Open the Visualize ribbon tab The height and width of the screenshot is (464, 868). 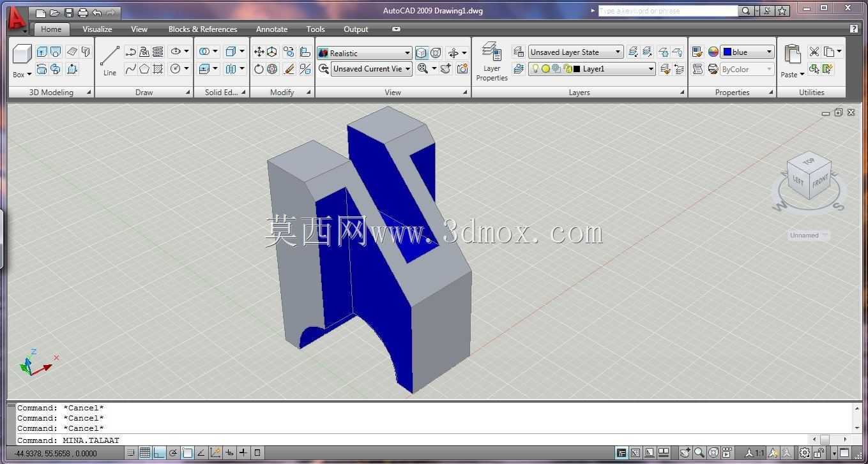click(x=97, y=29)
